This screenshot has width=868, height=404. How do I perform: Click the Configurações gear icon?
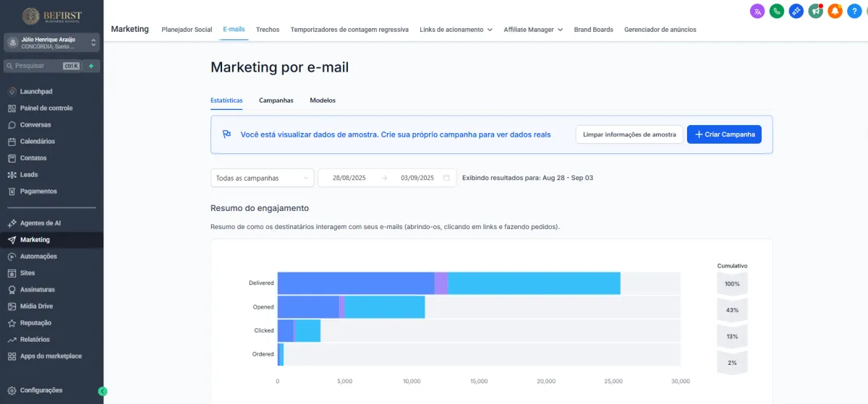12,390
